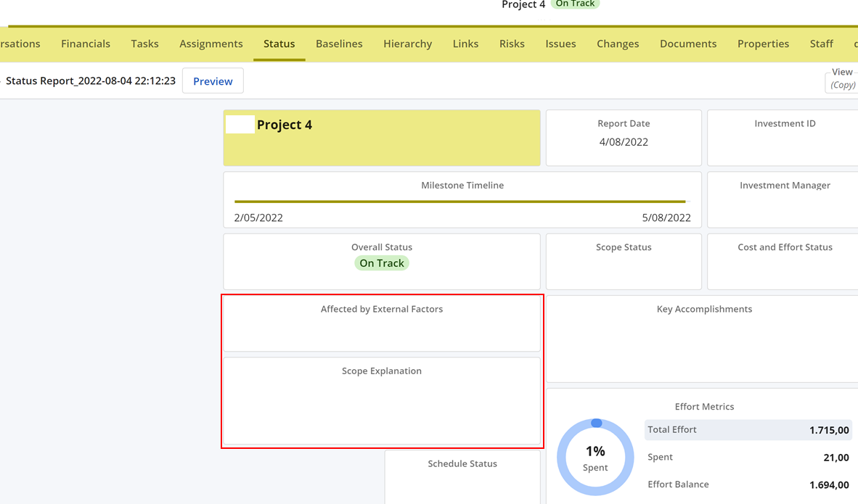Open the Risks tab

click(512, 44)
